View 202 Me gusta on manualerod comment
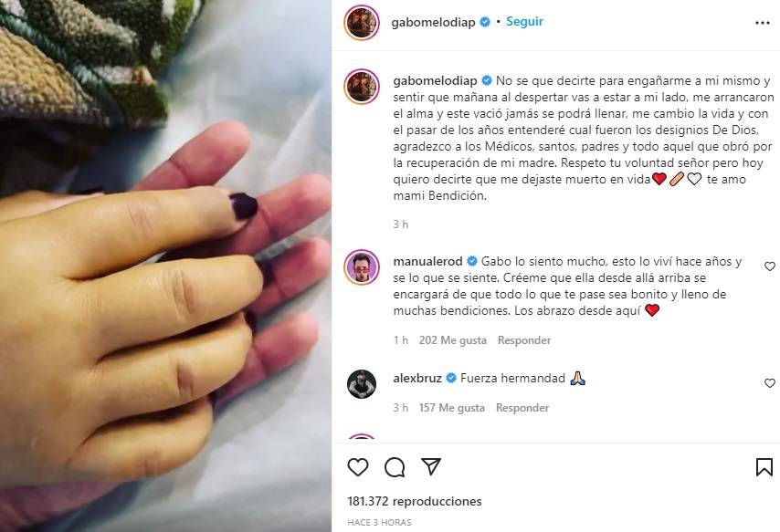Viewport: 780px width, 532px height. (x=453, y=340)
